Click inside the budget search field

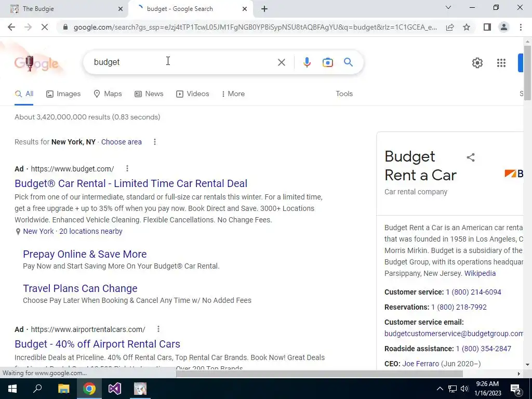(x=183, y=62)
